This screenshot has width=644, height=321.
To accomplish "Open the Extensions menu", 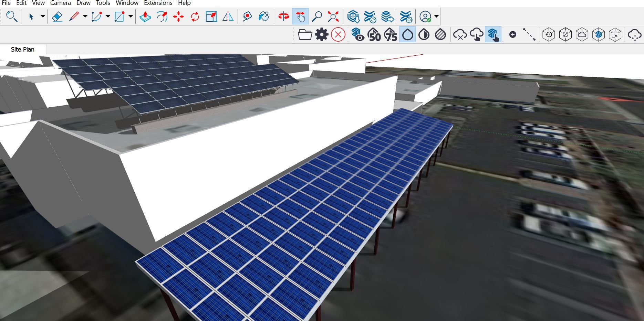I will pyautogui.click(x=158, y=3).
